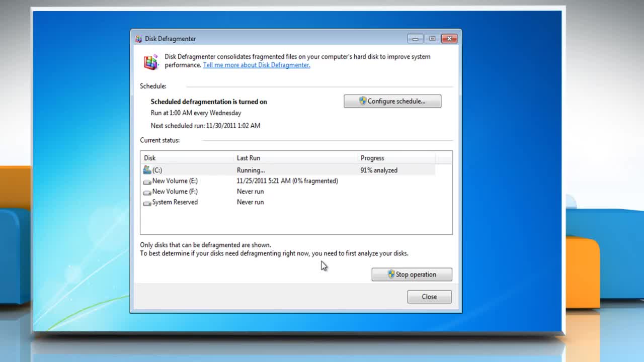Open Configure schedule settings
The width and height of the screenshot is (644, 362).
point(392,101)
